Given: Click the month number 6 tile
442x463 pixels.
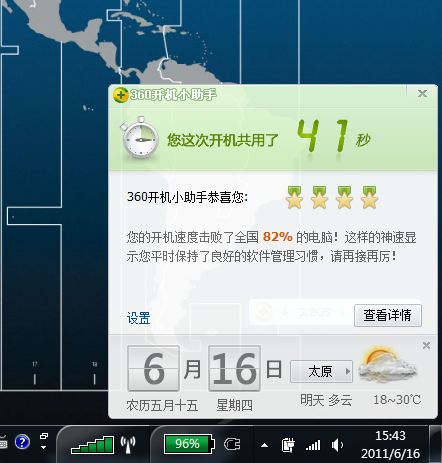Looking at the screenshot, I should click(x=153, y=368).
